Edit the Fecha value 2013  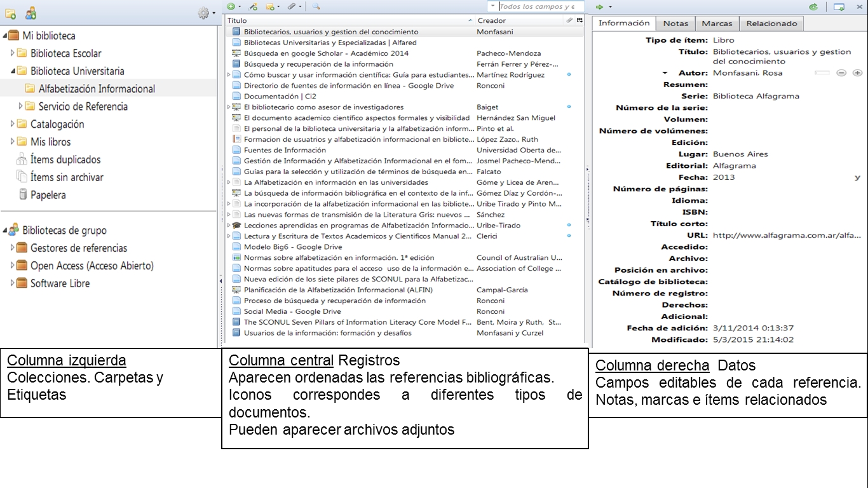tap(724, 177)
